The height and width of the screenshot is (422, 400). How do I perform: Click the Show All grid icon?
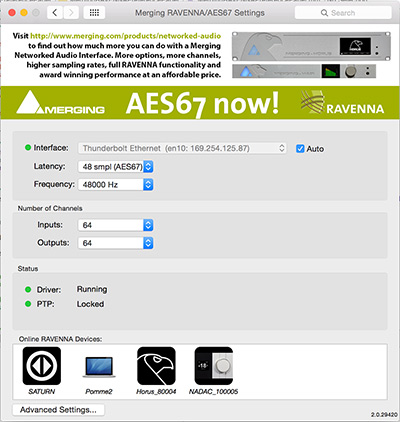point(94,13)
